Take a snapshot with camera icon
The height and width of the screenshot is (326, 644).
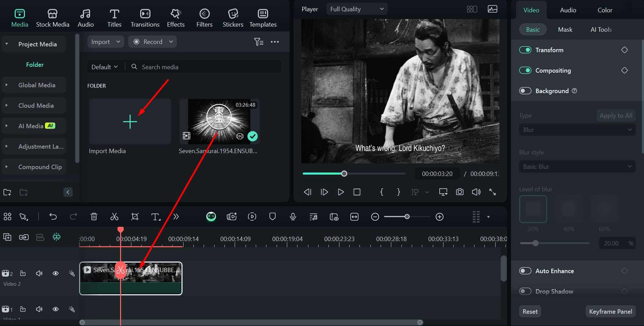pos(459,192)
